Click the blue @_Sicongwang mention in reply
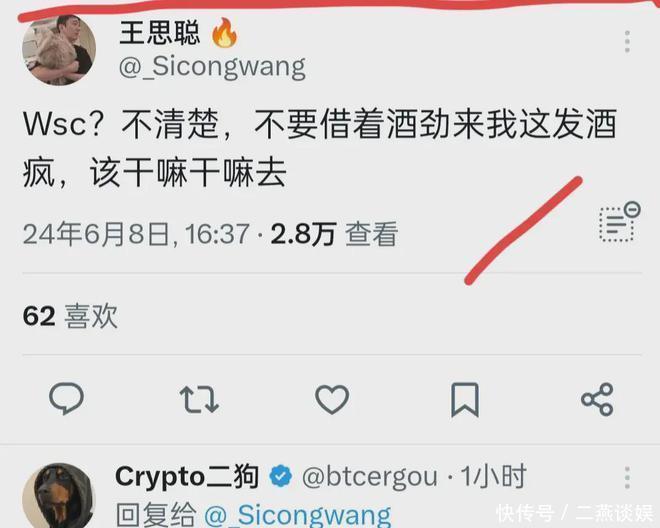 point(298,515)
